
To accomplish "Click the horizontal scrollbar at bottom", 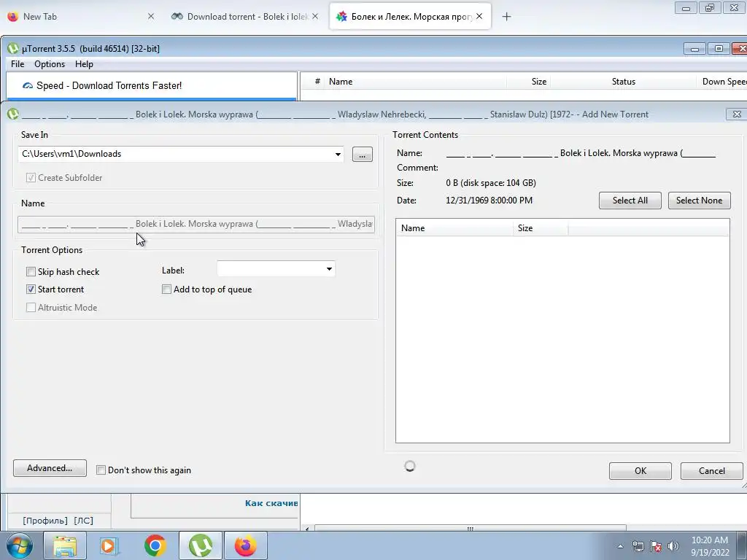I will coord(470,529).
